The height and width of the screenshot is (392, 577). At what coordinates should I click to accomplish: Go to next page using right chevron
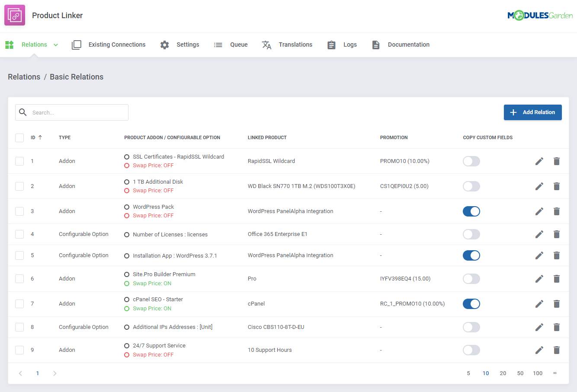54,373
